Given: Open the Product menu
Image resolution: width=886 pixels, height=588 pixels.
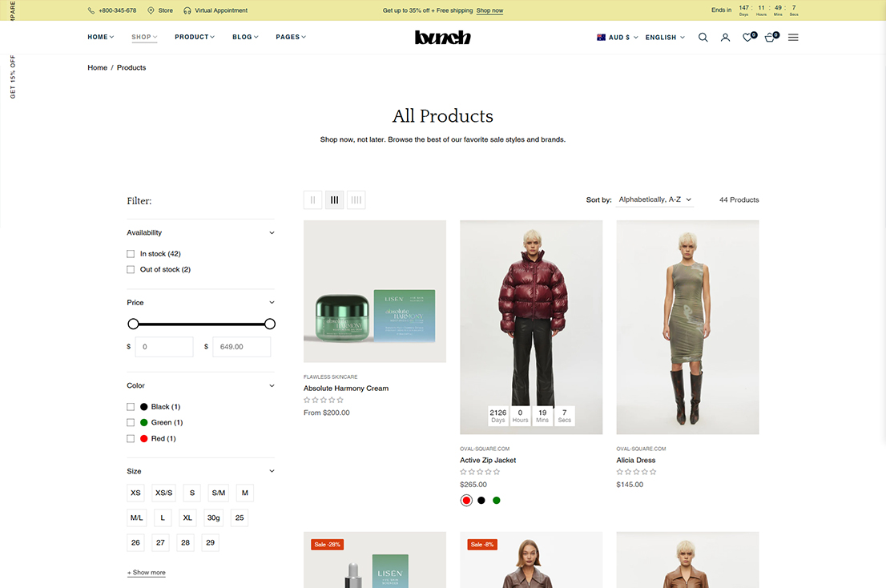Looking at the screenshot, I should point(195,38).
